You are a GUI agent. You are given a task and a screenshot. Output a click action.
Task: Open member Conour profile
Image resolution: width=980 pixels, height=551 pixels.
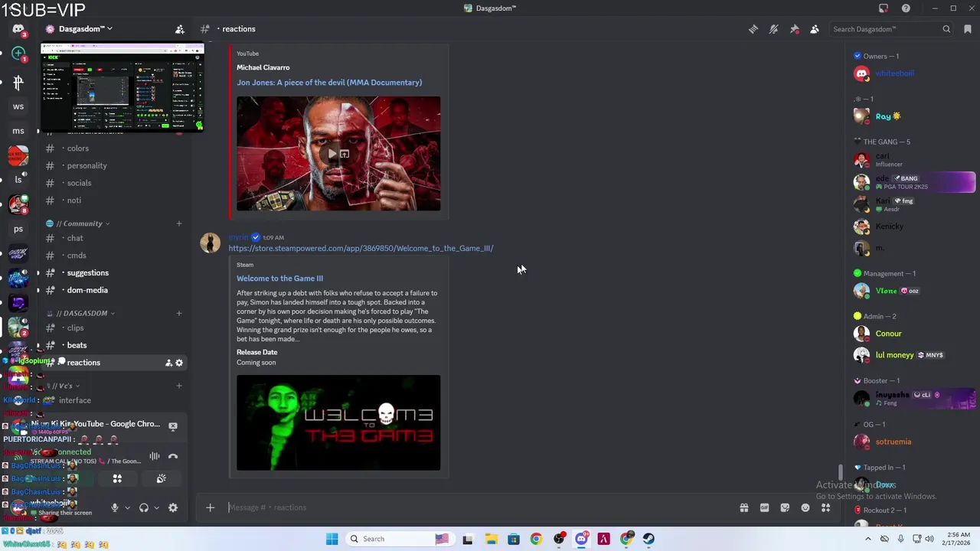click(x=888, y=334)
